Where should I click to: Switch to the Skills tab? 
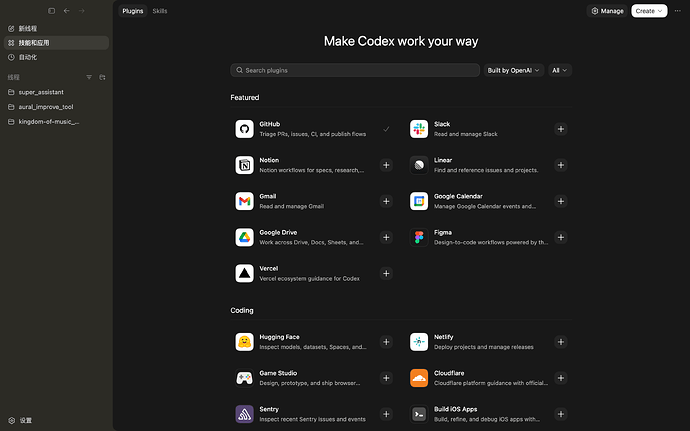pyautogui.click(x=160, y=11)
